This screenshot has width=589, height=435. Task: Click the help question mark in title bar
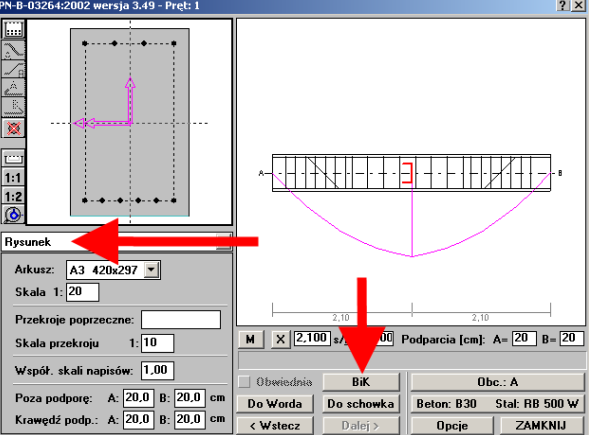click(562, 5)
